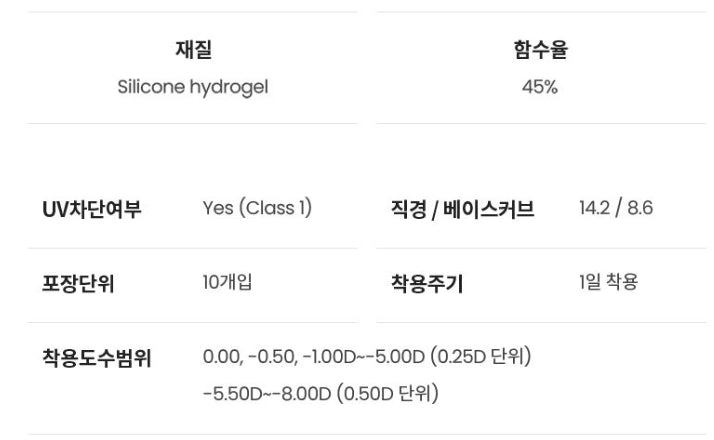Click the 착용도수범위 label
714x440 pixels.
97,358
